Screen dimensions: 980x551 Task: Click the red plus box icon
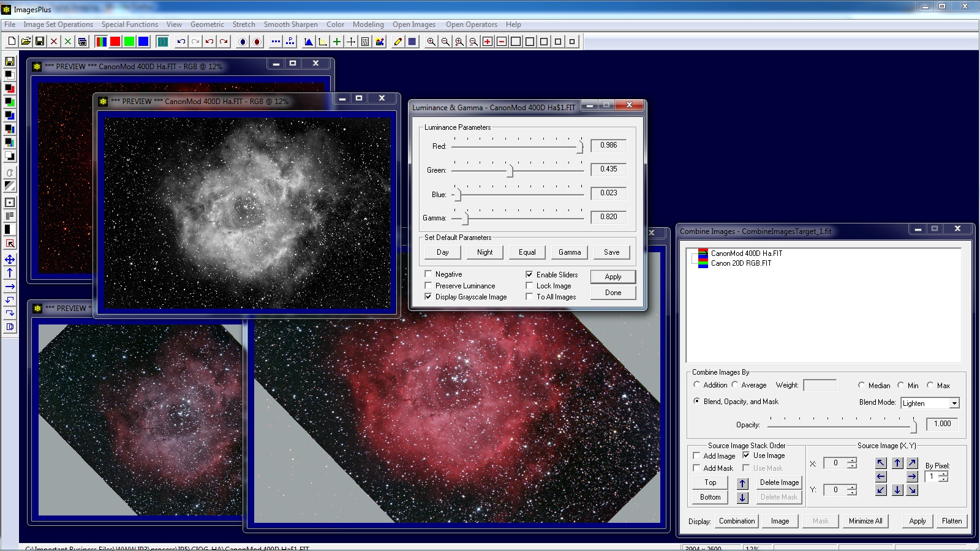point(488,42)
